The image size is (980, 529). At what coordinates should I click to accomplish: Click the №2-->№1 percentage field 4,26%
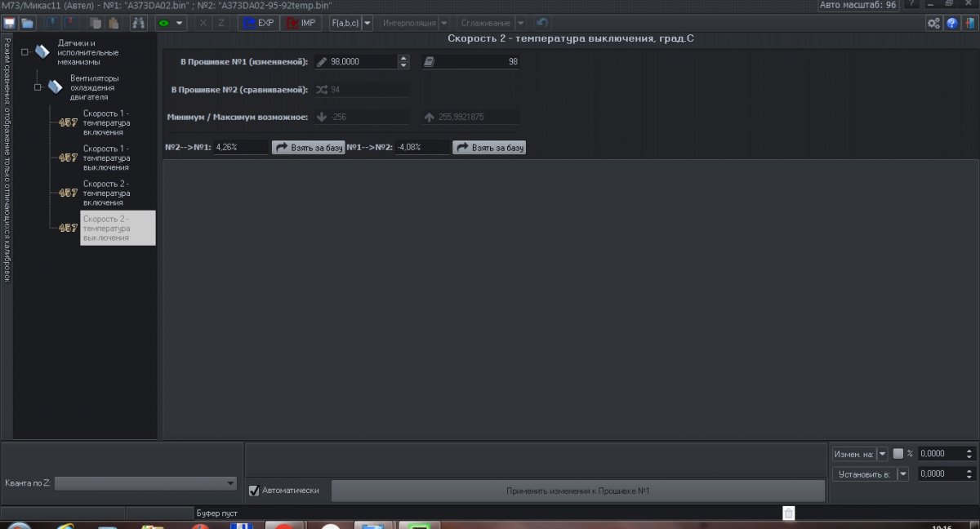(241, 148)
